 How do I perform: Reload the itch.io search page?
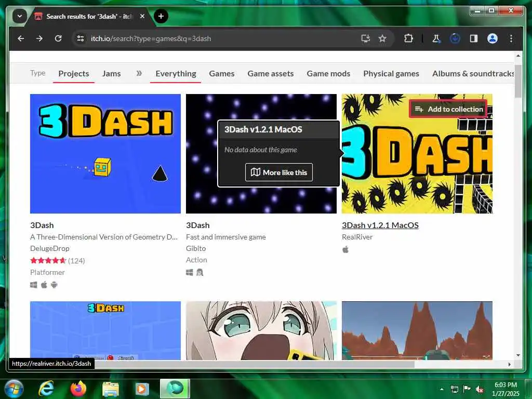click(58, 38)
